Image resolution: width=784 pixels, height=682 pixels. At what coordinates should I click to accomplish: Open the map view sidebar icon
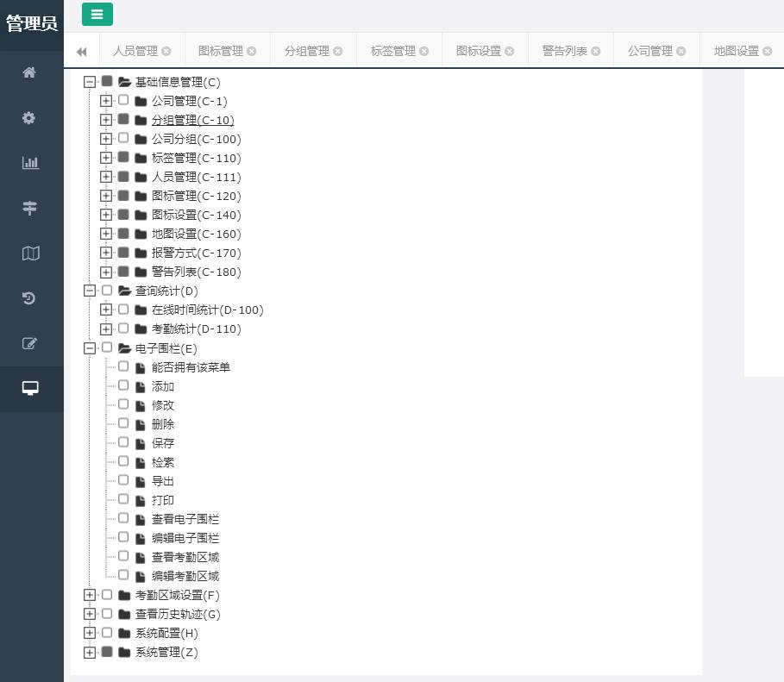click(30, 253)
